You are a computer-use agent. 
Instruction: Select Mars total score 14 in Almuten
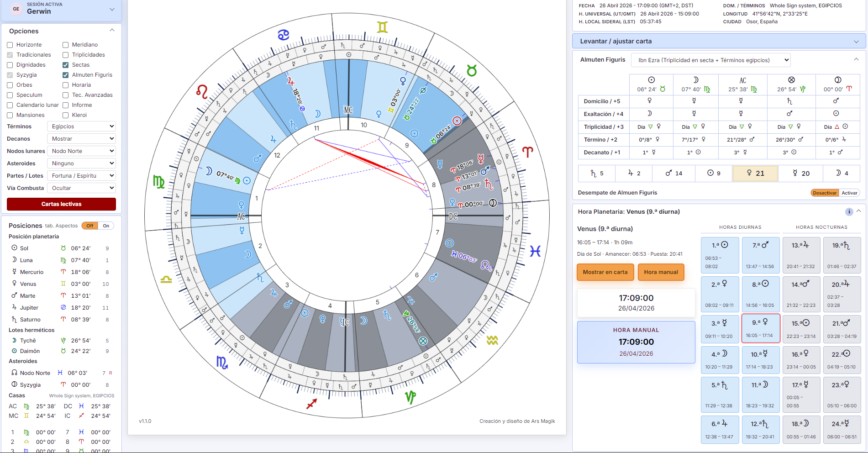(x=673, y=173)
